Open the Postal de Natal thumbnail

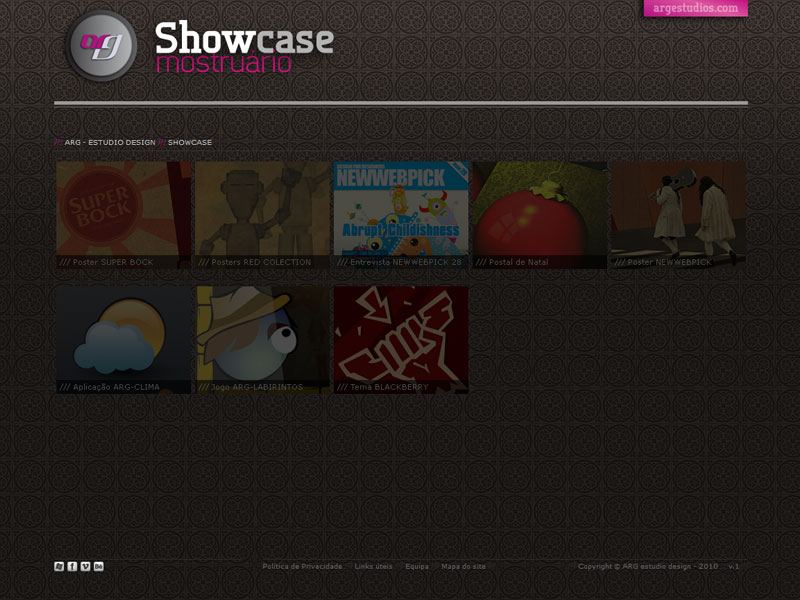pyautogui.click(x=540, y=215)
